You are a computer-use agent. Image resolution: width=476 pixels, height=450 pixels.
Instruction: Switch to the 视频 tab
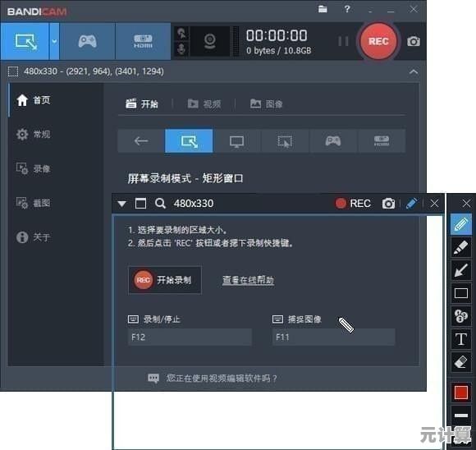click(204, 104)
